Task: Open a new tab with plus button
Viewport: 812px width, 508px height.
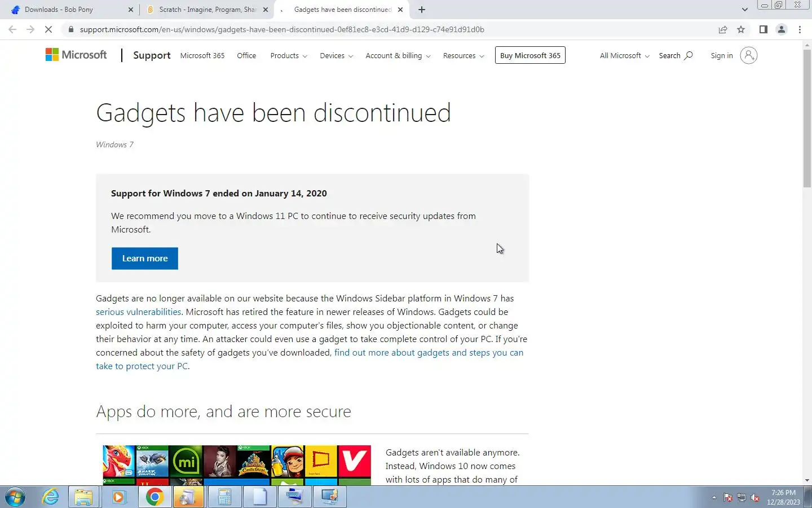Action: click(422, 10)
